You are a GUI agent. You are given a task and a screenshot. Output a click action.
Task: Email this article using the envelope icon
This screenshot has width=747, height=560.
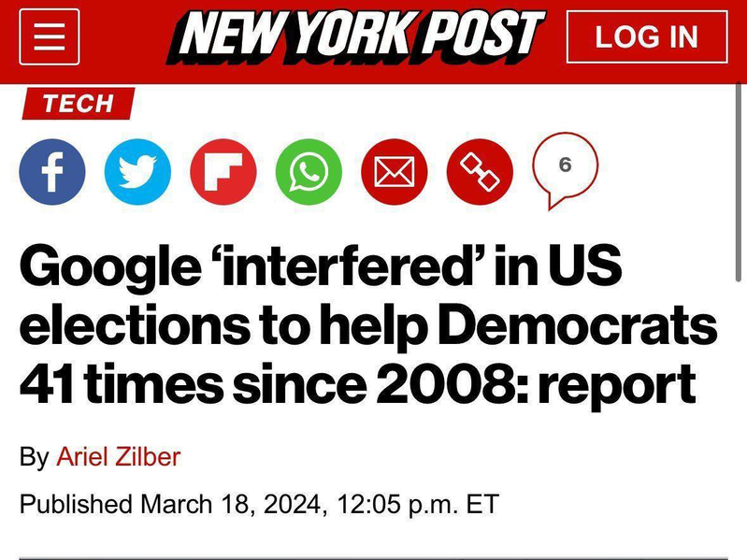point(394,172)
